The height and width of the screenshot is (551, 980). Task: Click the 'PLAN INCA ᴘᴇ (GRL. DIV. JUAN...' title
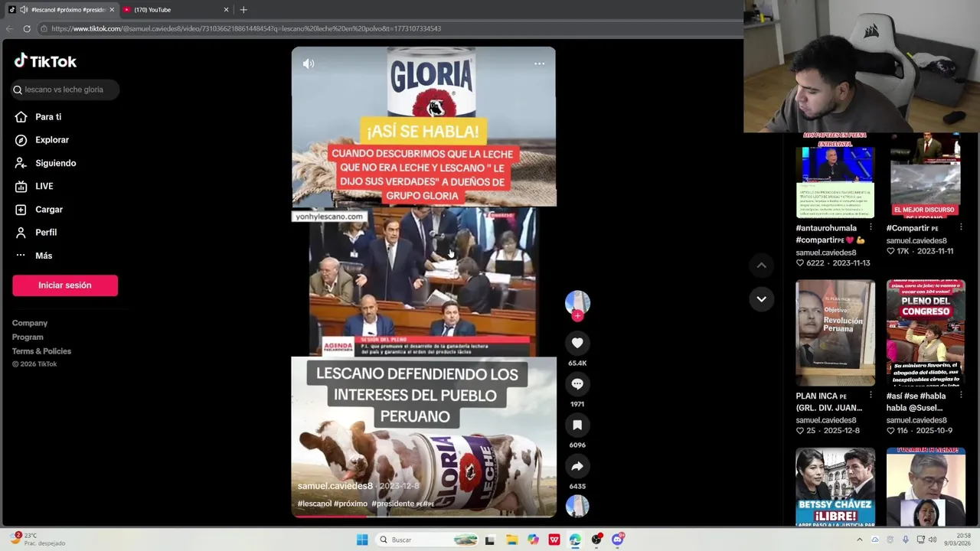click(829, 402)
